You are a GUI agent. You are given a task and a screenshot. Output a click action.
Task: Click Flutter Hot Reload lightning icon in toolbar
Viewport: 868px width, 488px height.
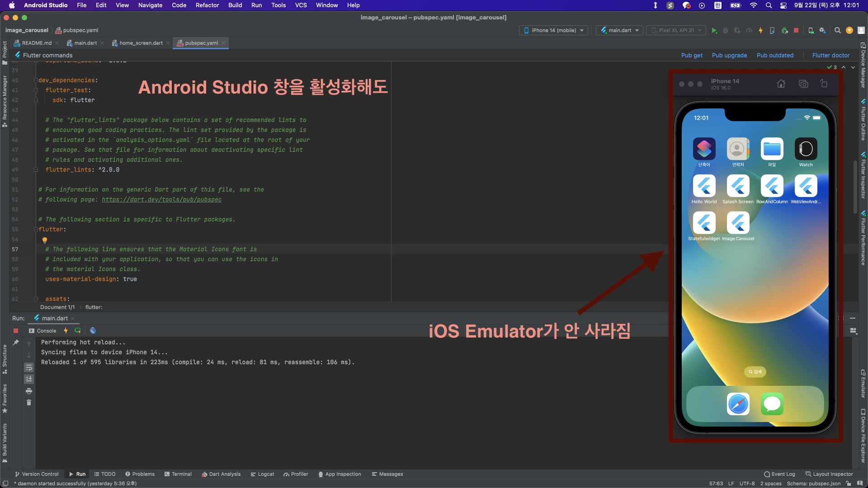pyautogui.click(x=760, y=30)
